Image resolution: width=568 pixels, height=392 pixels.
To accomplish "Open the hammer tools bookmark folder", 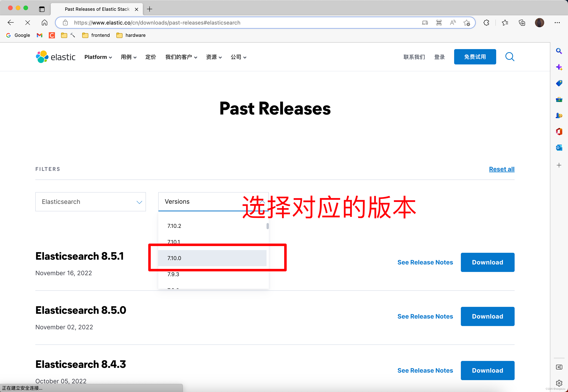I will click(x=68, y=35).
